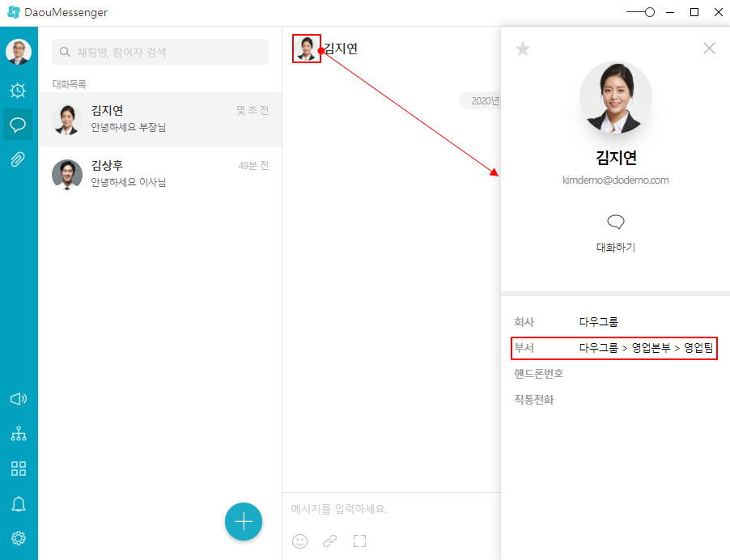730x560 pixels.
Task: Open notifications bell icon
Action: point(18,503)
